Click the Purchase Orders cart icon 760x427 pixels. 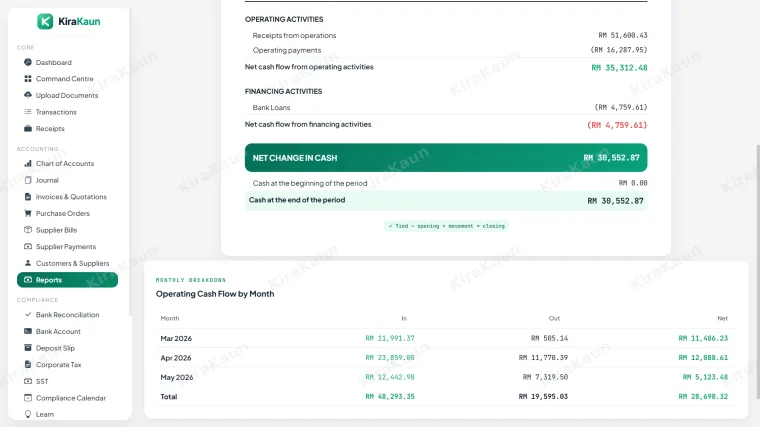pyautogui.click(x=28, y=213)
